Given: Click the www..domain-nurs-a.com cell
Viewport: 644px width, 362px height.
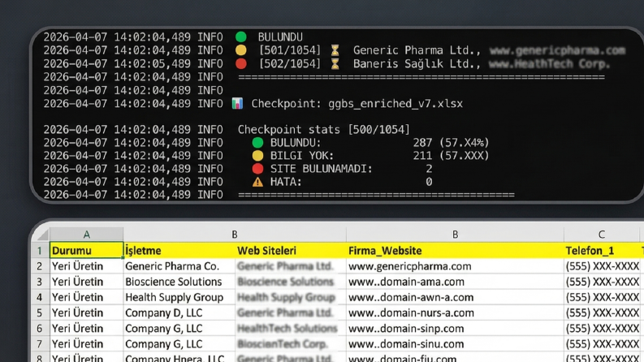Looking at the screenshot, I should (455, 312).
